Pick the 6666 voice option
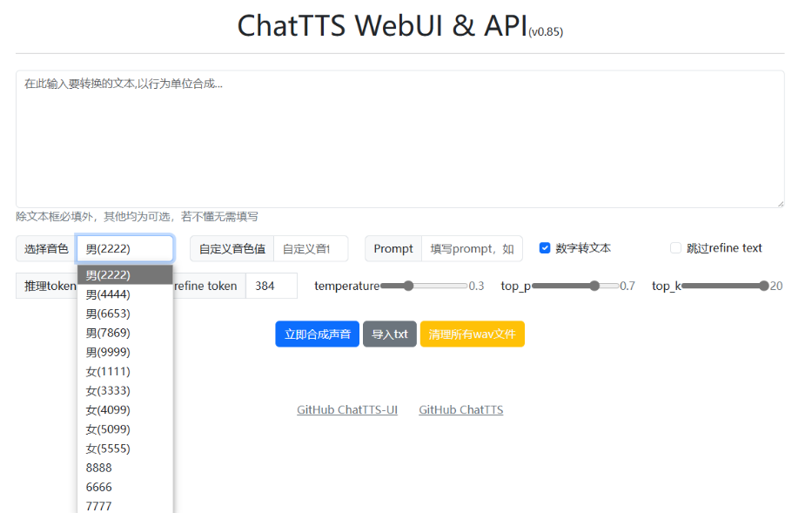812x513 pixels. coord(99,487)
